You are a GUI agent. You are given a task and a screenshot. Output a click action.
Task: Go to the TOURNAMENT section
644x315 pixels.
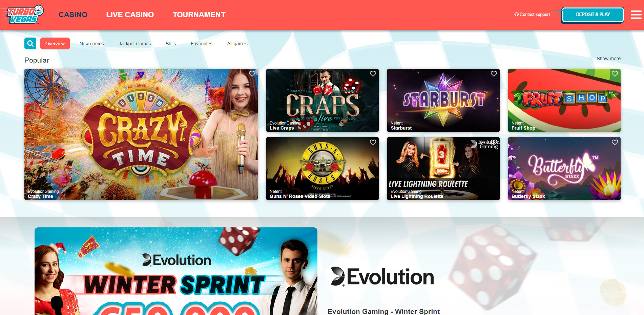pos(199,15)
